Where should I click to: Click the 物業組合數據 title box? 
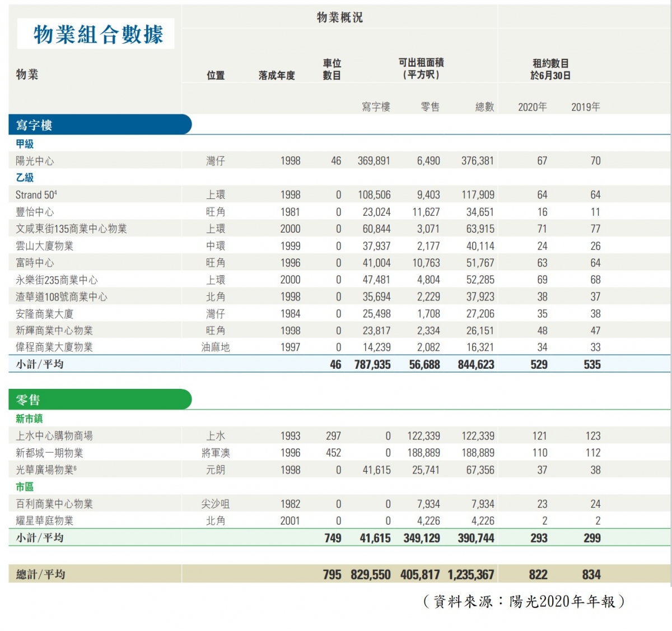point(96,34)
